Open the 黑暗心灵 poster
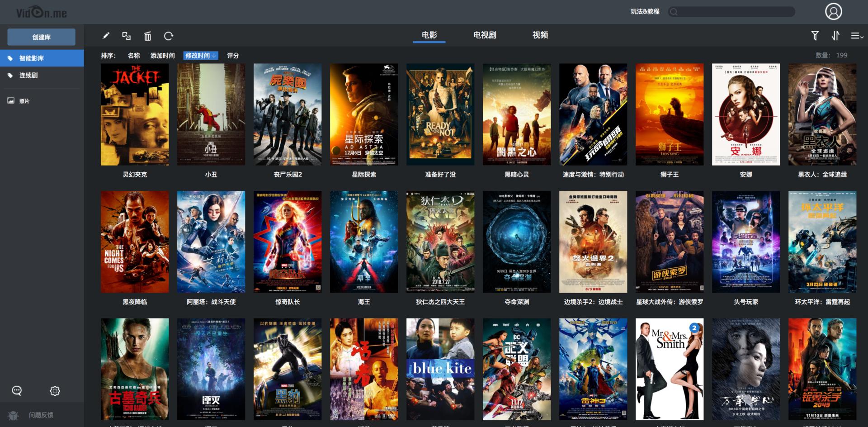 tap(517, 114)
